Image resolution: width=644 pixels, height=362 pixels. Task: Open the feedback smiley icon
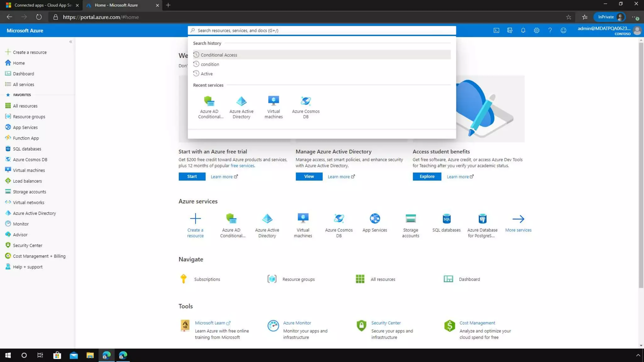[x=563, y=30]
